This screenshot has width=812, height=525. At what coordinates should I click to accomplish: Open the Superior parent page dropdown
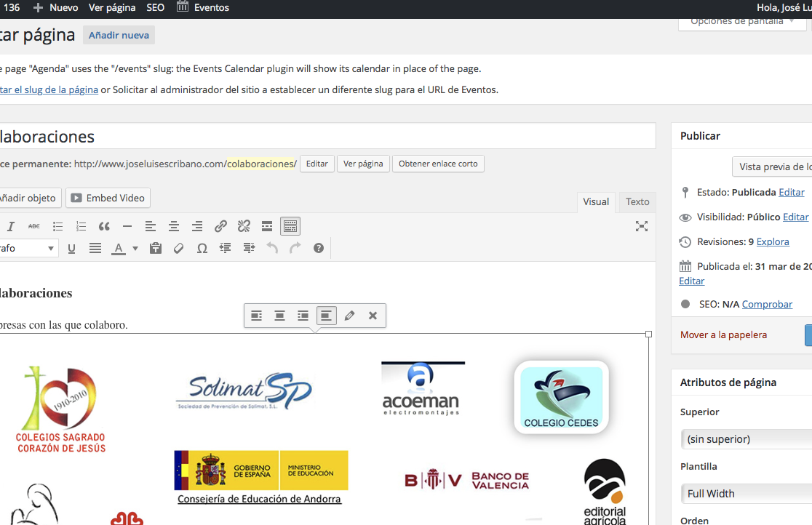point(747,439)
